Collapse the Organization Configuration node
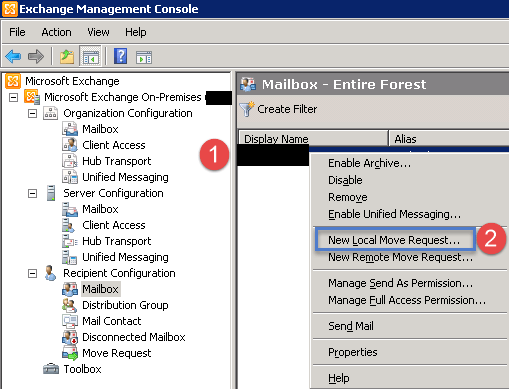This screenshot has width=509, height=389. coord(32,113)
